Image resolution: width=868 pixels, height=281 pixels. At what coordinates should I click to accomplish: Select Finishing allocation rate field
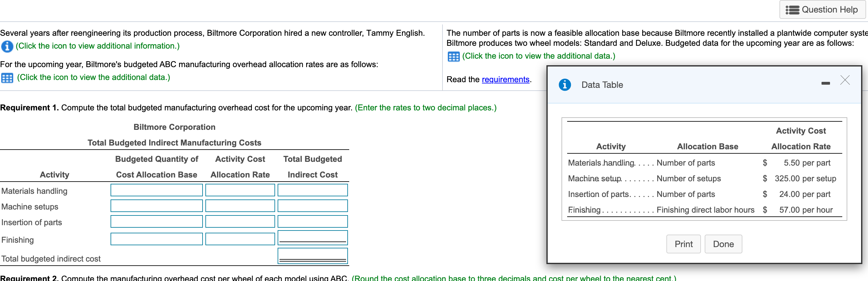pyautogui.click(x=240, y=239)
